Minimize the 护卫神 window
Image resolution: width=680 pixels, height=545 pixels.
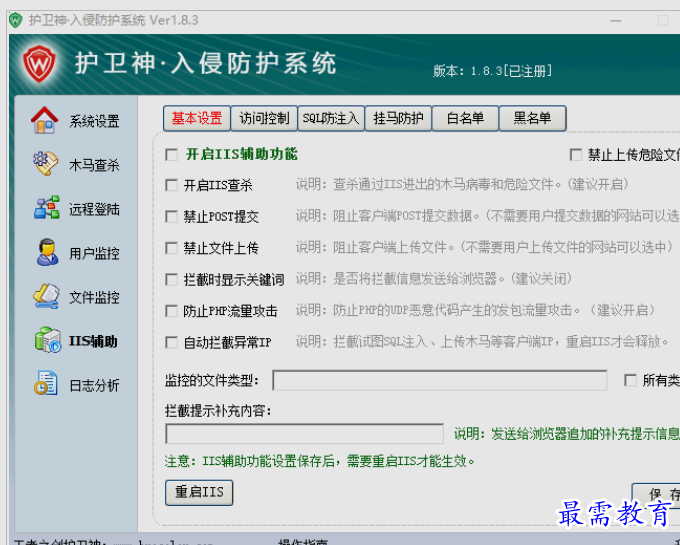pyautogui.click(x=616, y=20)
